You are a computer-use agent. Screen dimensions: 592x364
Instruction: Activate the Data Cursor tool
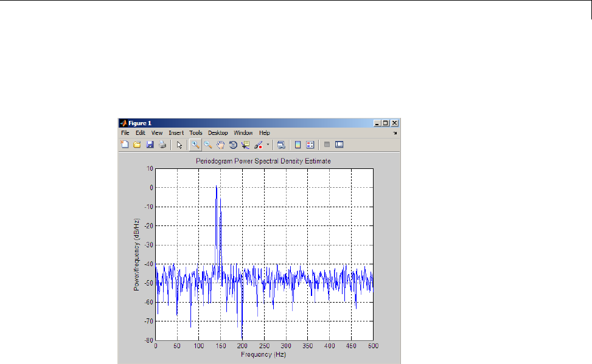coord(245,145)
